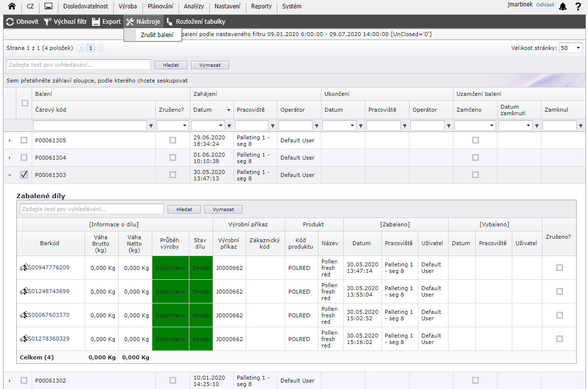Click Export in the toolbar

(106, 22)
